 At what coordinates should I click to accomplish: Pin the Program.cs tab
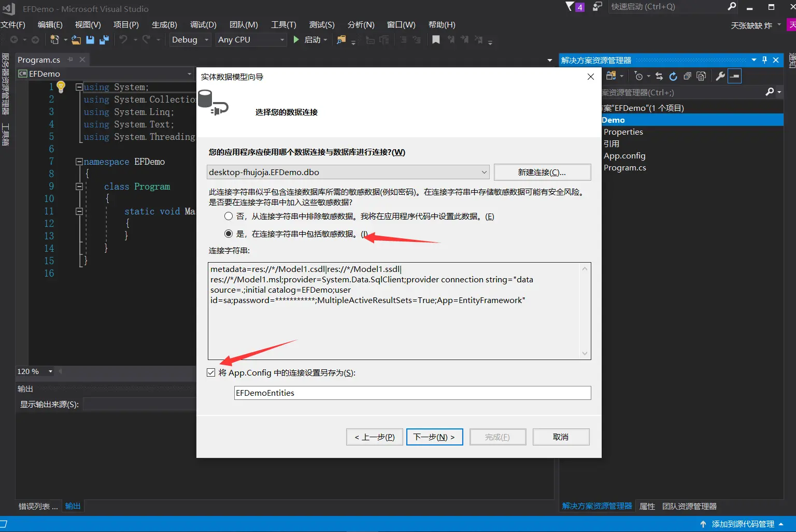coord(70,60)
